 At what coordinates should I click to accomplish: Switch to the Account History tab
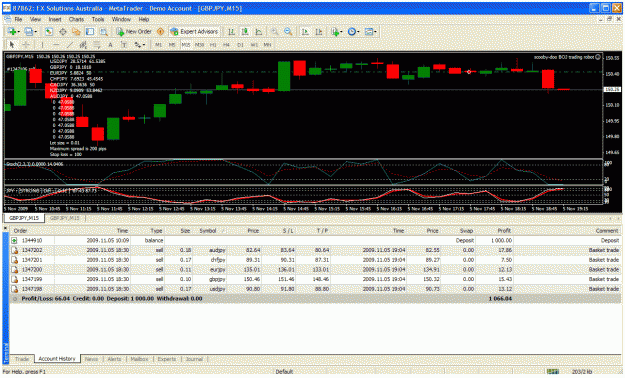click(57, 359)
